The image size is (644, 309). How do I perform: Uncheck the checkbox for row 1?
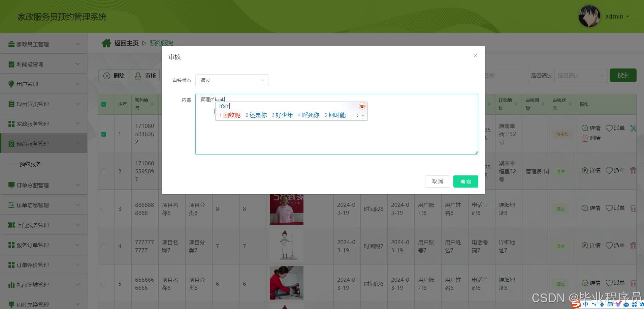(x=104, y=134)
